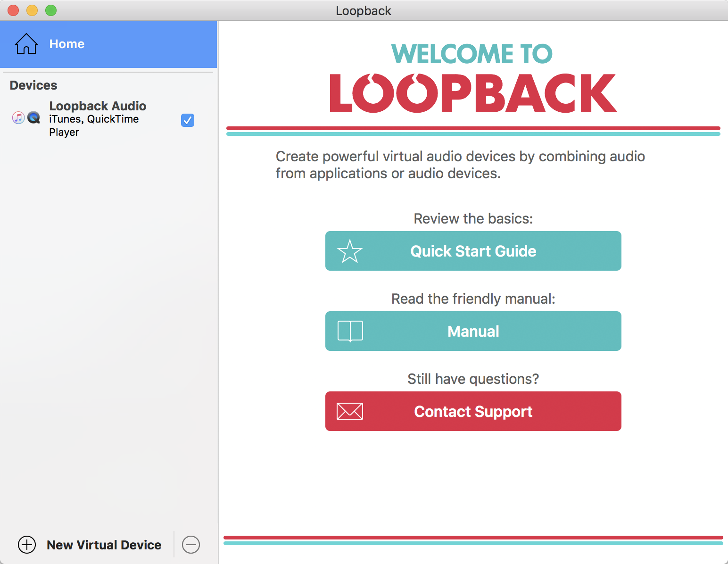The height and width of the screenshot is (564, 728).
Task: Open the Quick Start Guide
Action: (473, 251)
